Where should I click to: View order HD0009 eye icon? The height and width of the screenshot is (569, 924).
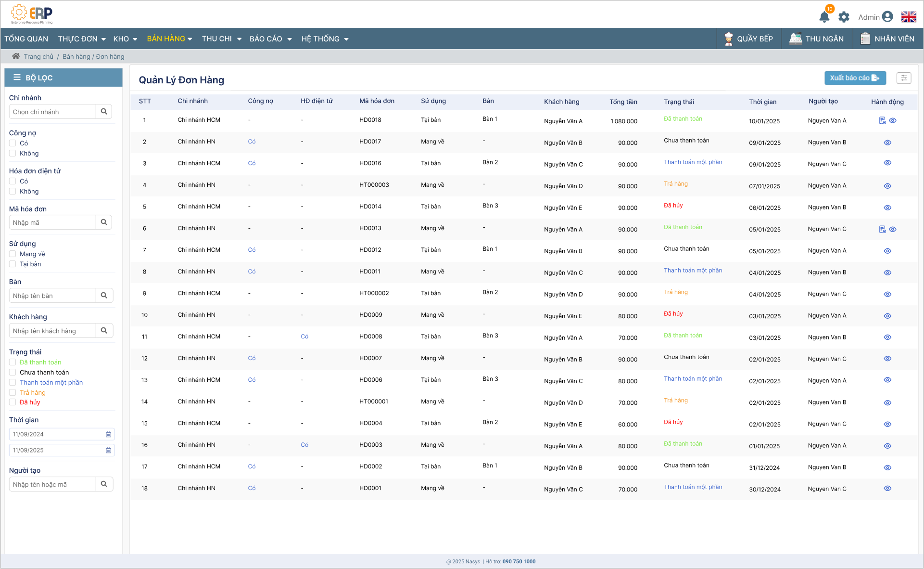pos(887,316)
